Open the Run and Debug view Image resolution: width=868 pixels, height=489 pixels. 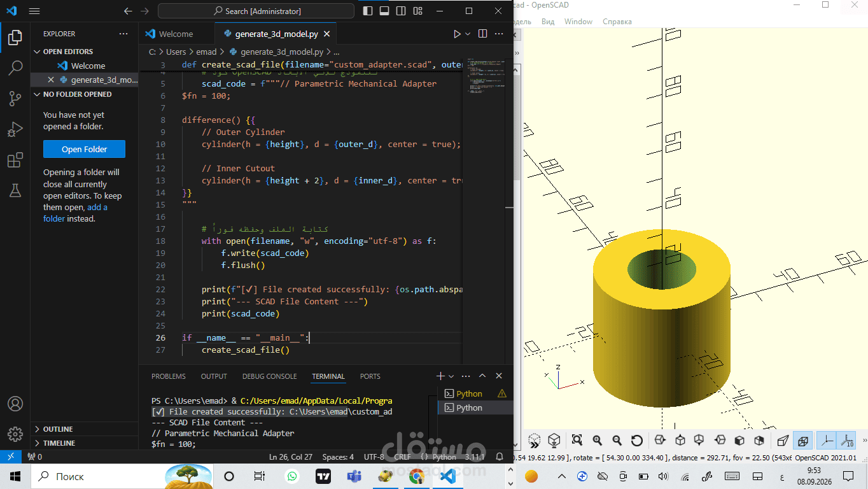pos(15,129)
